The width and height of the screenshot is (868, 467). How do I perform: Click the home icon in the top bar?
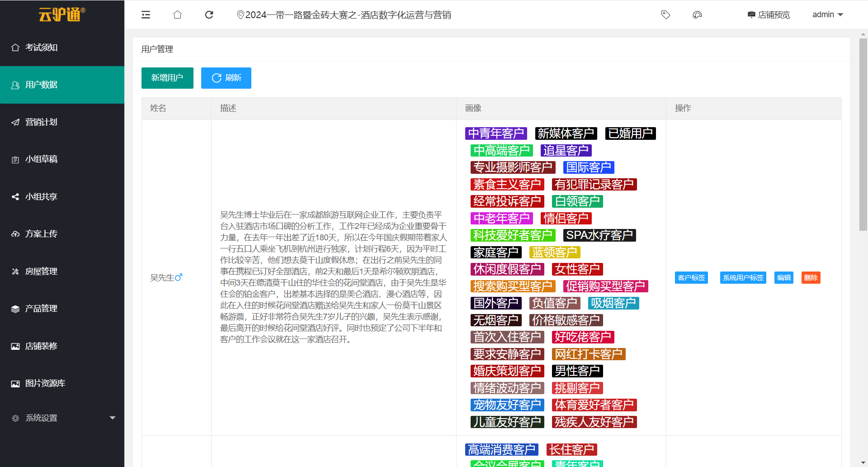[177, 14]
